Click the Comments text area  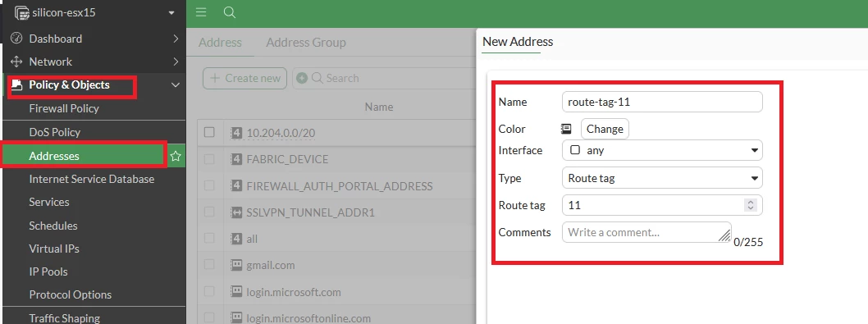(x=646, y=232)
